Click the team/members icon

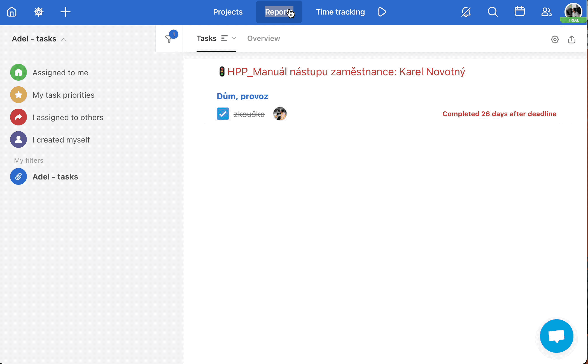pos(547,12)
